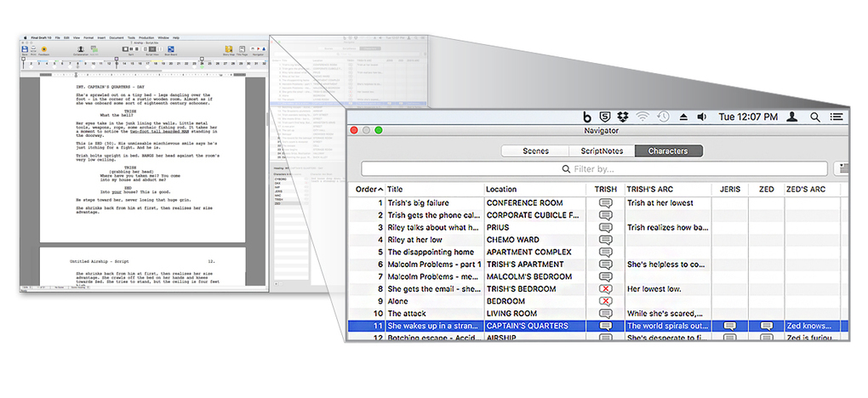This screenshot has height=398, width=868.
Task: Show the Story Map via its toolbar icon
Action: pos(229,49)
